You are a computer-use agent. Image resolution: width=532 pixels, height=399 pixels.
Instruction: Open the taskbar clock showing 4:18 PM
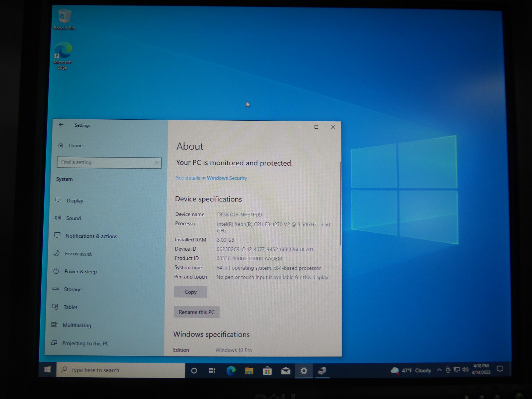pyautogui.click(x=481, y=369)
